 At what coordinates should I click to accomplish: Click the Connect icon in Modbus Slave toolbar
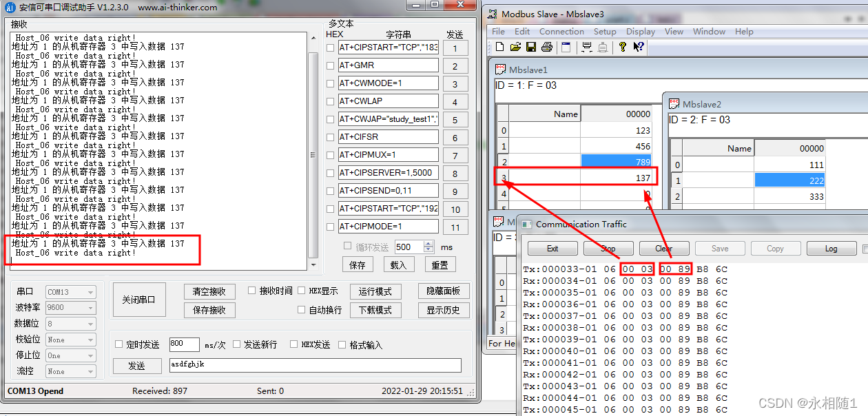pyautogui.click(x=587, y=47)
